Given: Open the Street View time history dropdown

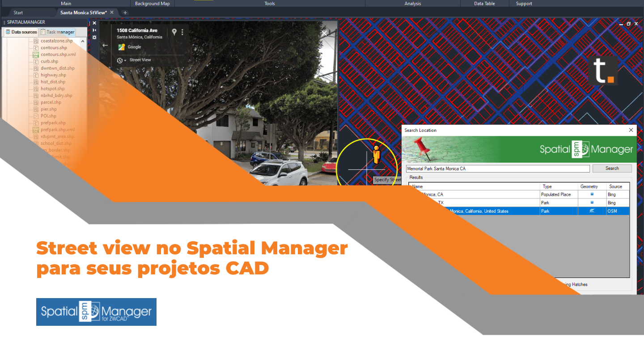Looking at the screenshot, I should 122,60.
